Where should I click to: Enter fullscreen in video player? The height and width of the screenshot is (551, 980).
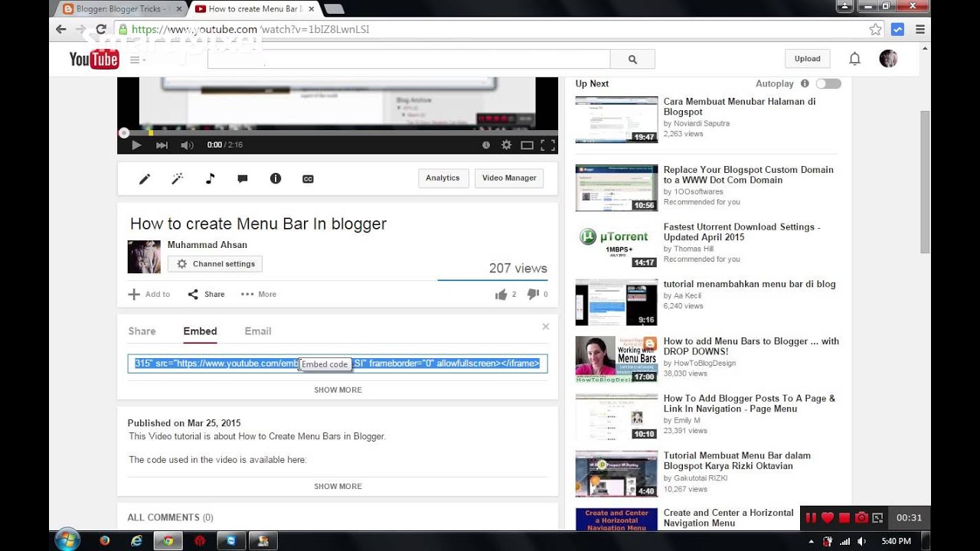(x=547, y=145)
